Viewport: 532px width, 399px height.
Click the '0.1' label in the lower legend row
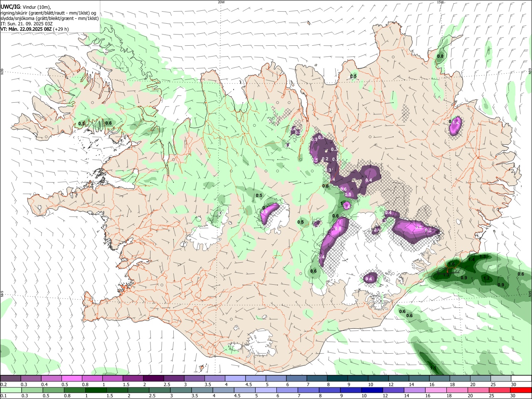coord(3,396)
